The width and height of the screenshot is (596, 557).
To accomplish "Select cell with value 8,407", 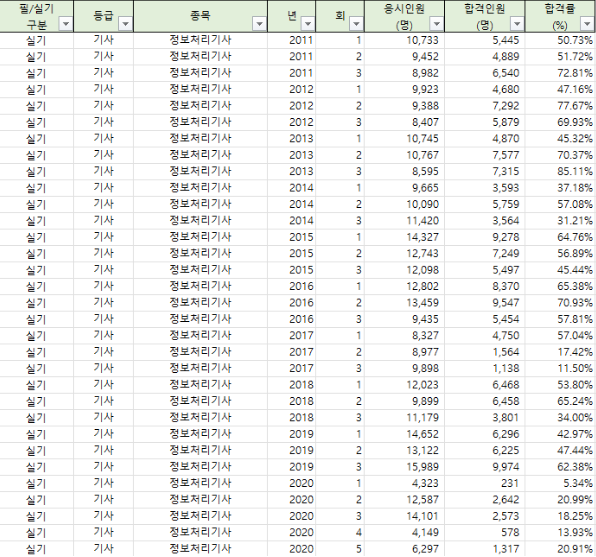I will (x=404, y=122).
